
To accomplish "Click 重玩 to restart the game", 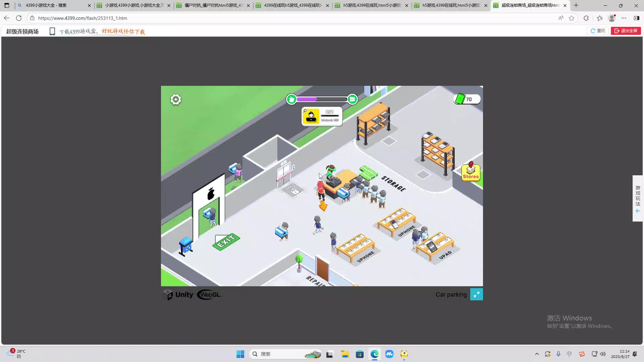I will [x=598, y=31].
